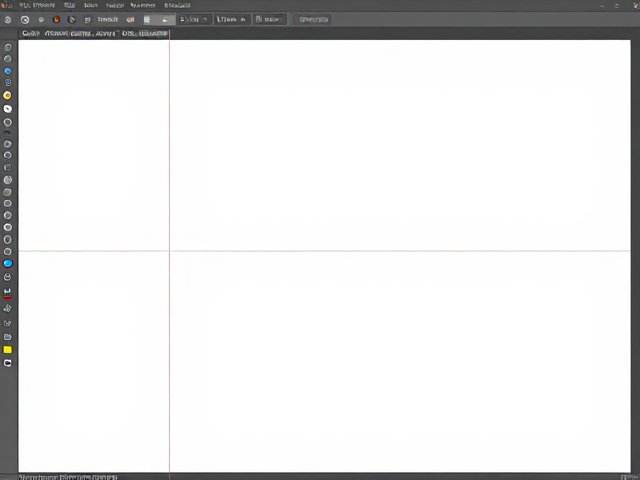Click the red and blue disk-shaped icon
This screenshot has width=640, height=480.
pos(7,293)
